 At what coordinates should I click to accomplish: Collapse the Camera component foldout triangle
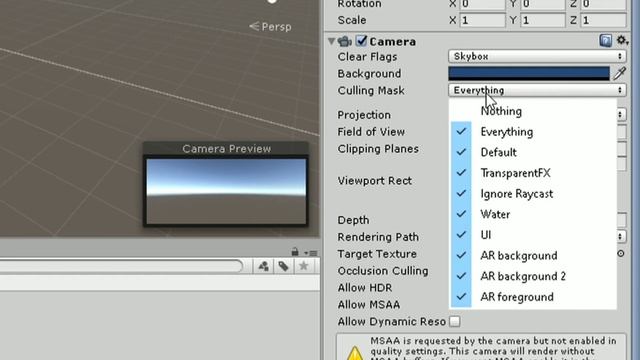331,41
